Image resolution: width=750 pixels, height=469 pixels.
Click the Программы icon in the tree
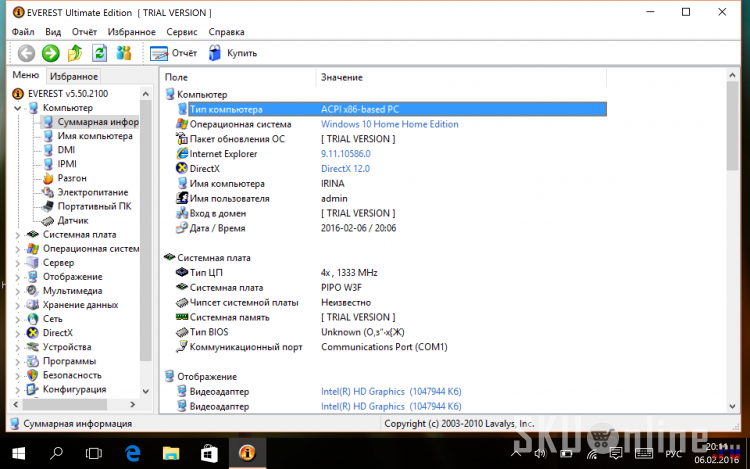pyautogui.click(x=33, y=361)
